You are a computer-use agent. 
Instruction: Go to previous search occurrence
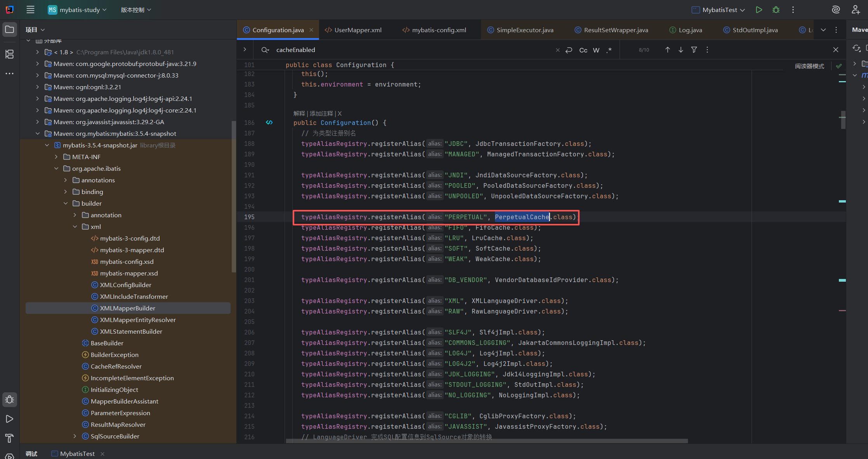point(668,50)
